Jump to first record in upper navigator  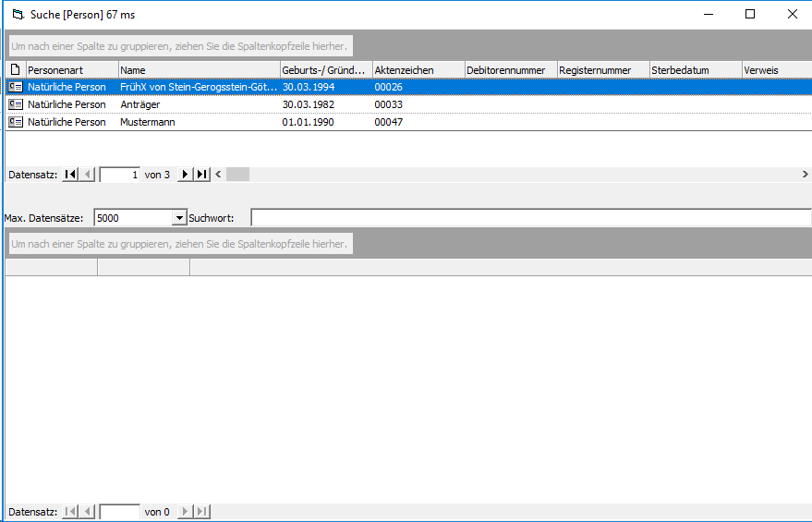[70, 175]
